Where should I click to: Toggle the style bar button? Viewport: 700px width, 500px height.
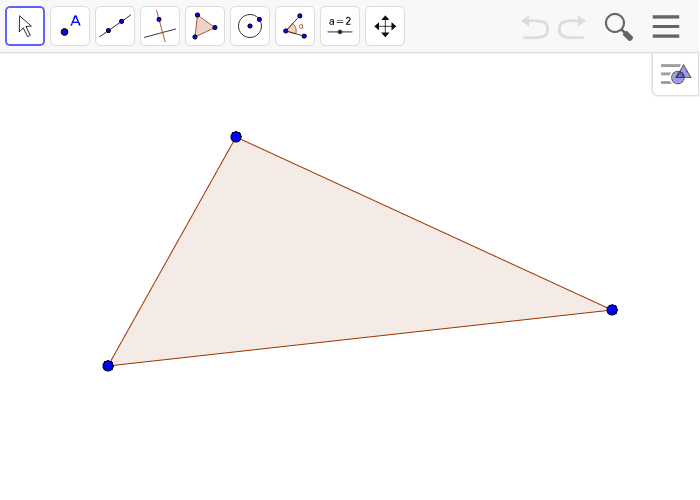[x=676, y=74]
